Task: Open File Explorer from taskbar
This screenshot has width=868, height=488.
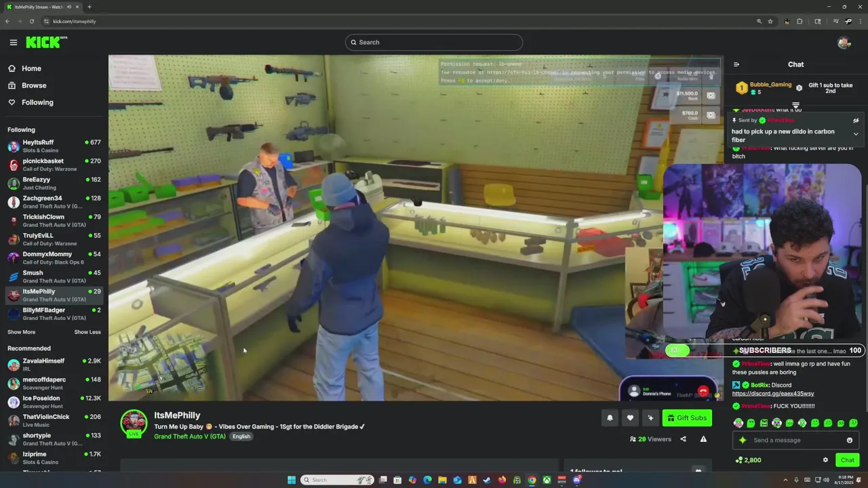Action: [442, 480]
